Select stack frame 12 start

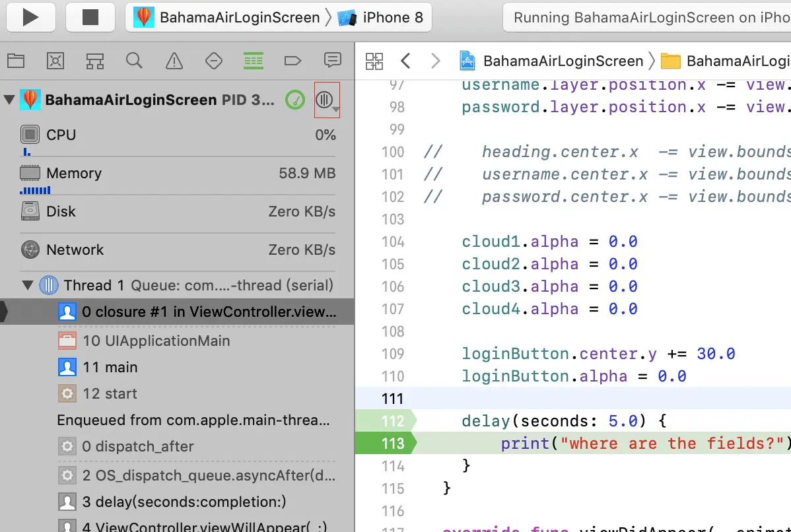98,393
